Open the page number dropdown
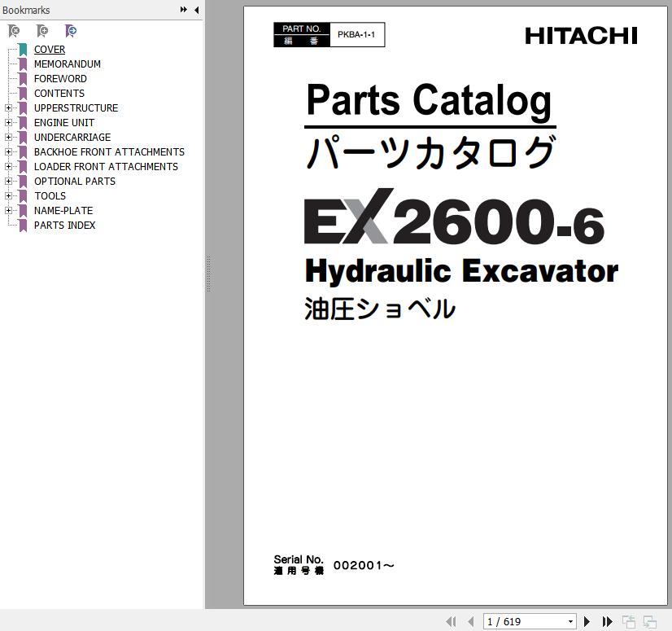 pos(570,621)
